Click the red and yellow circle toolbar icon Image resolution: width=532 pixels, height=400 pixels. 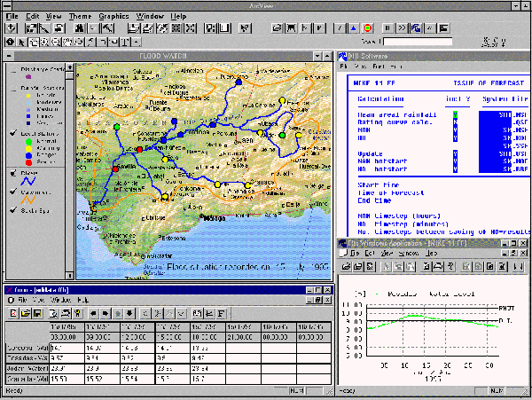(368, 28)
